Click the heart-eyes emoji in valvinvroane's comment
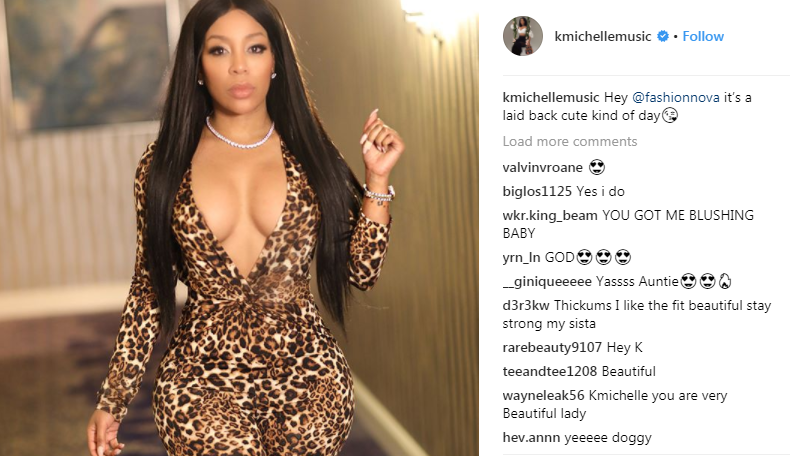 (597, 167)
